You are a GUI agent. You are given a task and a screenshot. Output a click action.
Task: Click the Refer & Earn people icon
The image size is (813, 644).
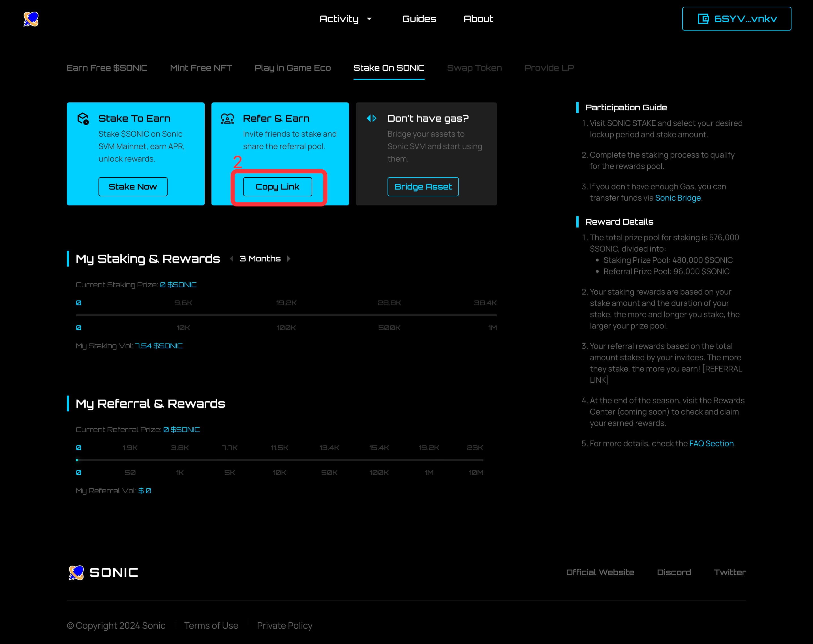(227, 119)
